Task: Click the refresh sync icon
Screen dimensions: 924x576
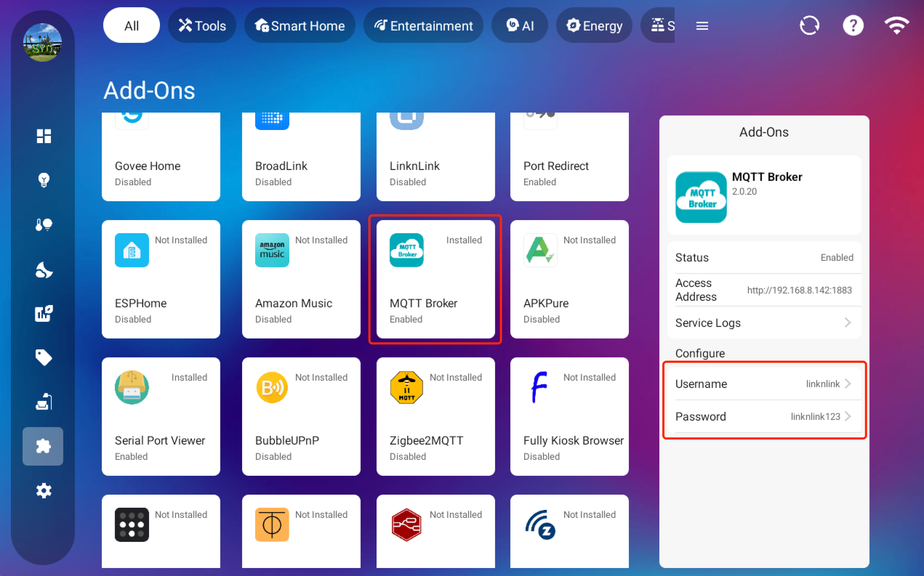Action: point(809,26)
